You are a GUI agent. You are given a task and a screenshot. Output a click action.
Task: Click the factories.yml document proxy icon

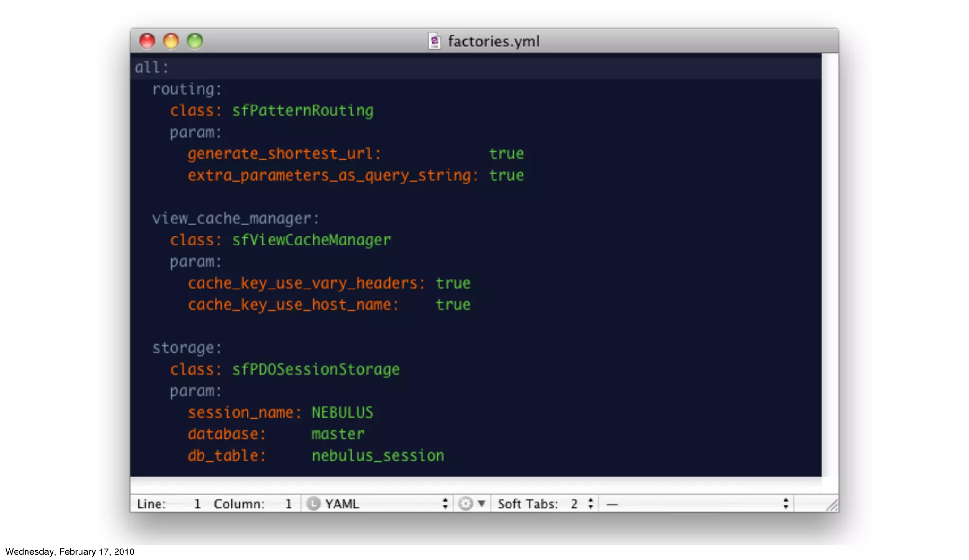[x=434, y=41]
